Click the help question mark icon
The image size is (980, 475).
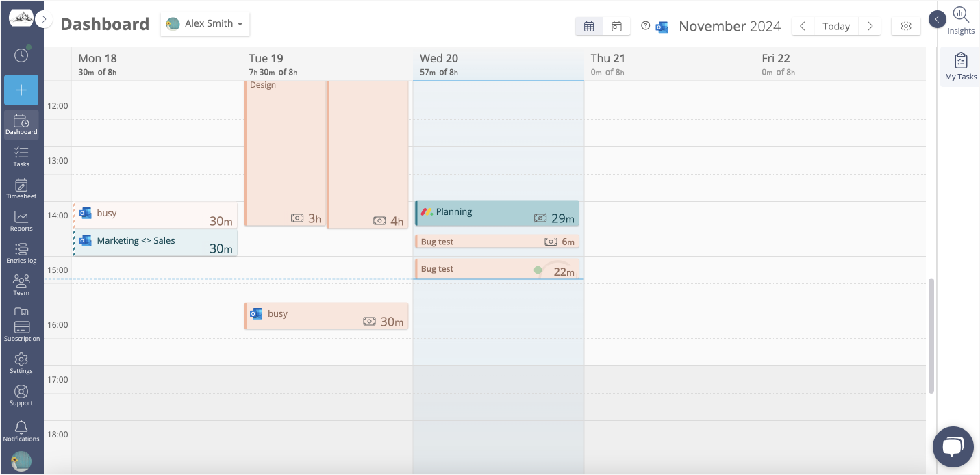pos(645,26)
